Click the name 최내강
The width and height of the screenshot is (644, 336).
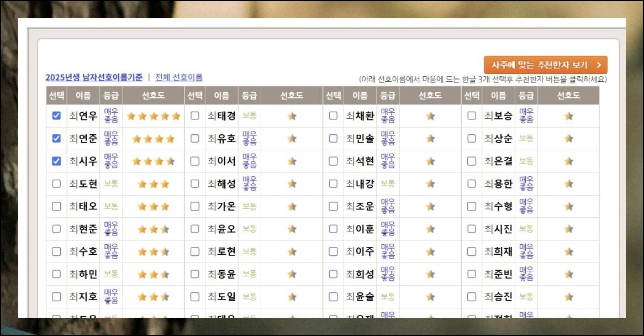click(x=360, y=183)
